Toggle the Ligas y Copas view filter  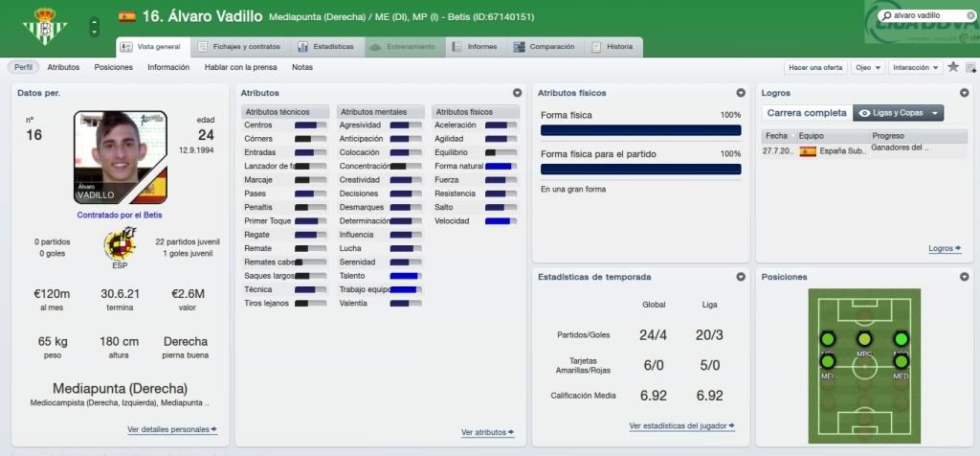898,113
